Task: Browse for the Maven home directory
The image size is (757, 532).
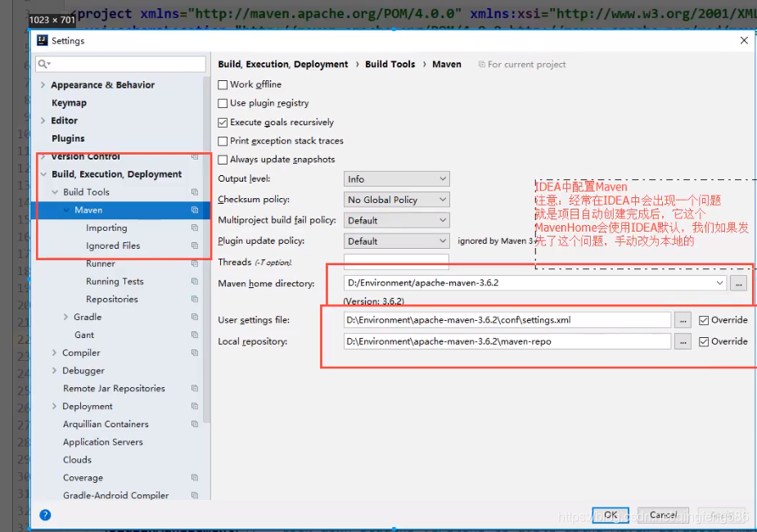Action: (x=738, y=283)
